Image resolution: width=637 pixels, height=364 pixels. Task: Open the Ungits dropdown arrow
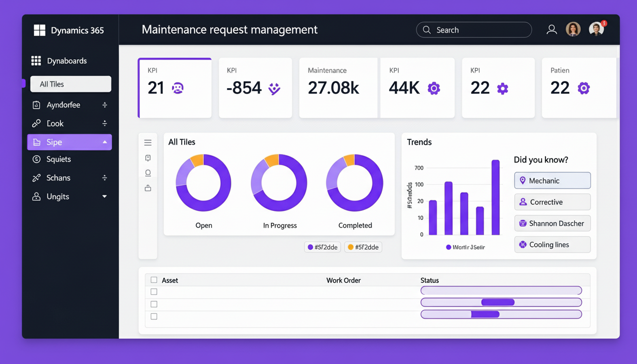click(105, 197)
